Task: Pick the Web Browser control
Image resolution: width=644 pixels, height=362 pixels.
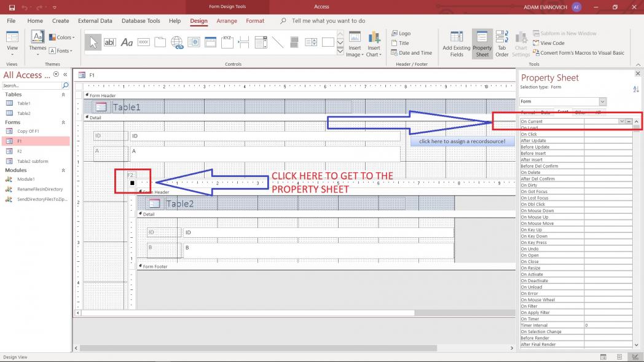Action: 194,42
